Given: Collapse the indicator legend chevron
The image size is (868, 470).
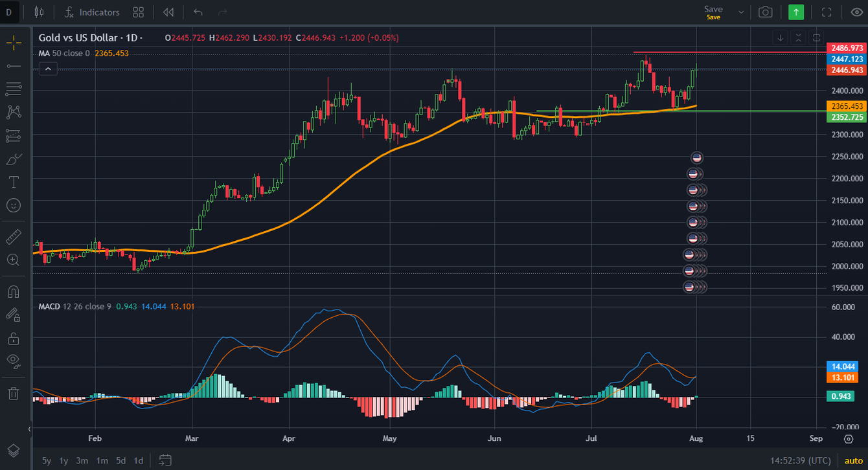Looking at the screenshot, I should [x=48, y=69].
